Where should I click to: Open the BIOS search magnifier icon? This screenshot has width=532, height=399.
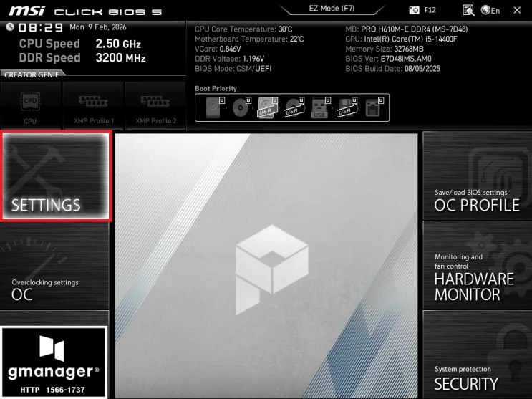tap(468, 10)
